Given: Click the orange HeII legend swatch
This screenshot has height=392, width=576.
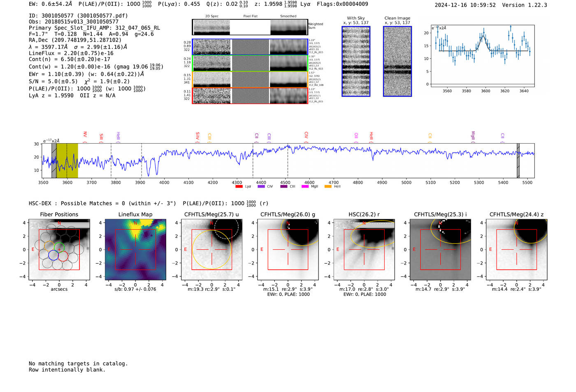Looking at the screenshot, I should [x=328, y=187].
